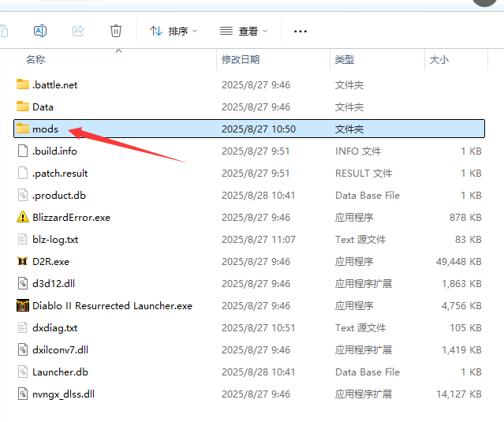Click the 105 KB size of dxdiag.txt
This screenshot has height=422, width=504.
coord(465,328)
